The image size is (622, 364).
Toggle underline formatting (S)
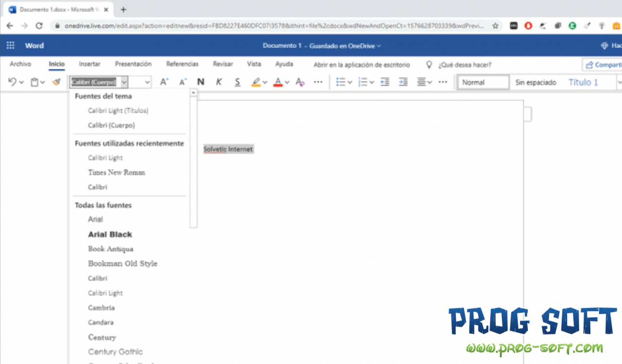click(238, 82)
